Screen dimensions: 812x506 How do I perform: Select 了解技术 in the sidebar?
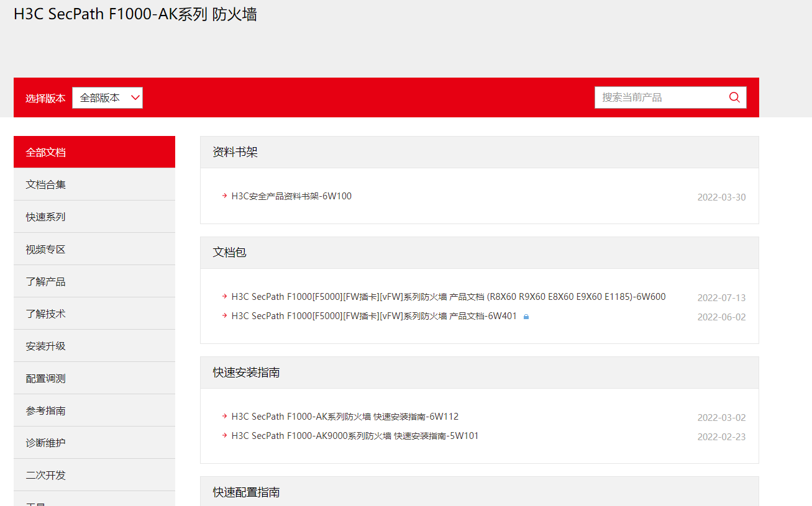point(94,314)
